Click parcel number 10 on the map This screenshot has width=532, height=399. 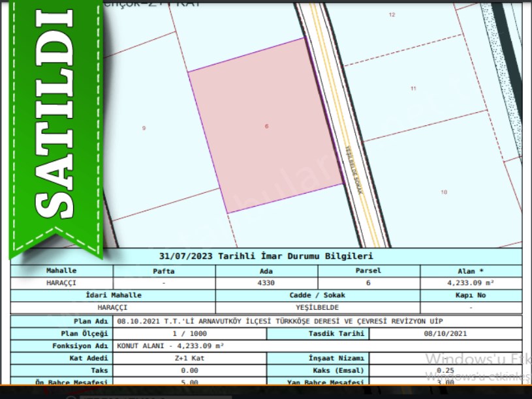coord(444,192)
